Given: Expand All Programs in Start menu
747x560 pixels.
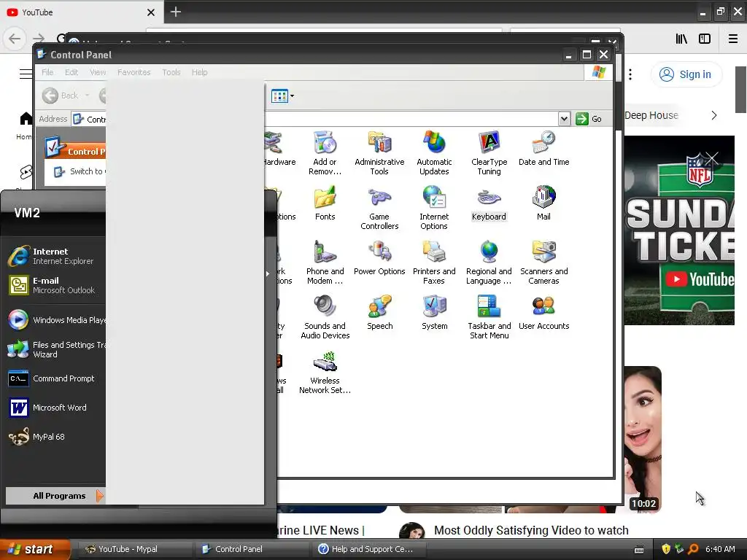Looking at the screenshot, I should tap(55, 496).
